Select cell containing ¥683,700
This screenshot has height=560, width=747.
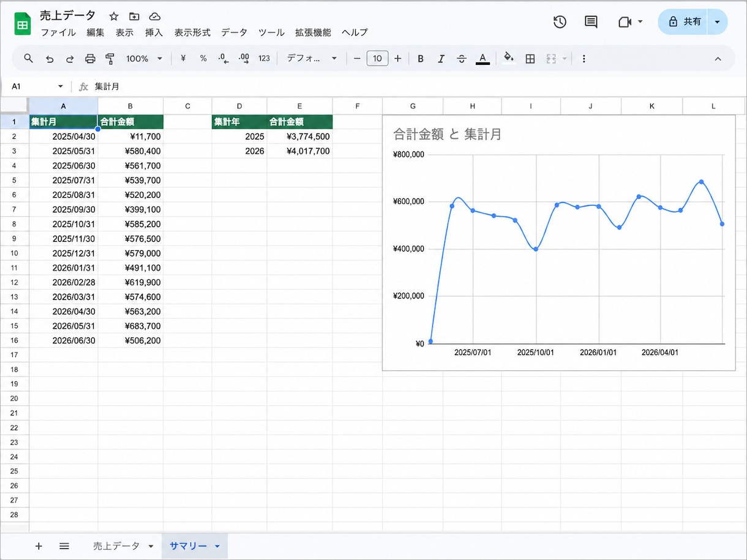point(130,326)
